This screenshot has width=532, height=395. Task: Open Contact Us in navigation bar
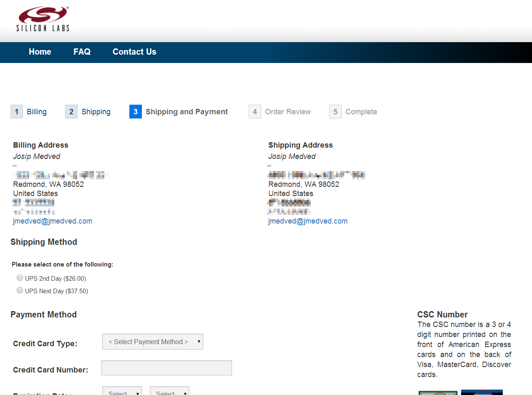point(134,52)
